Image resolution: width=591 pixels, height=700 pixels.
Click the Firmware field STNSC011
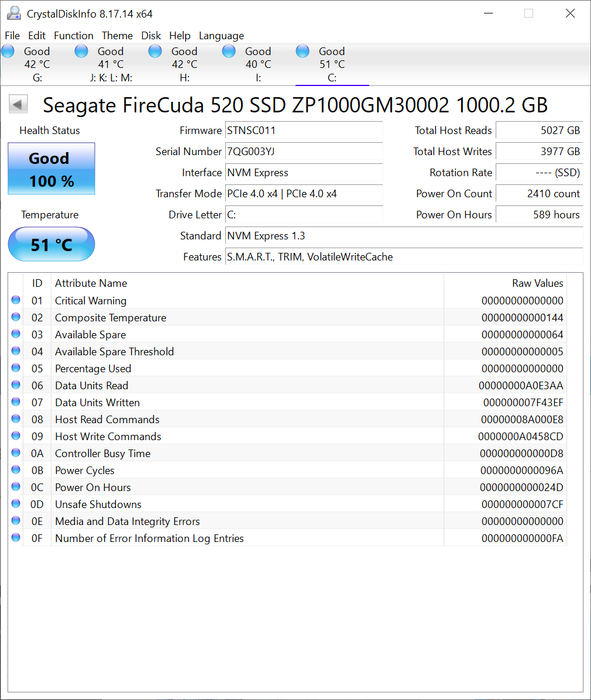(x=304, y=130)
